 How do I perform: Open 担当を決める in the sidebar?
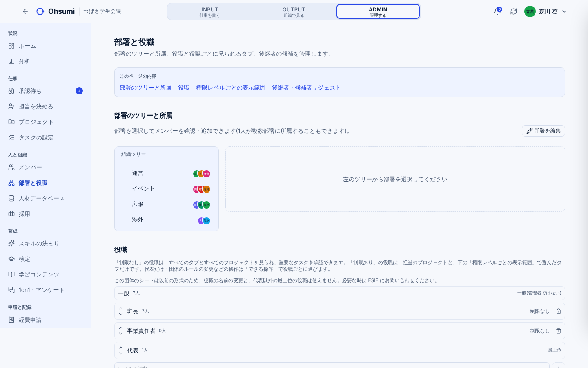pyautogui.click(x=45, y=106)
